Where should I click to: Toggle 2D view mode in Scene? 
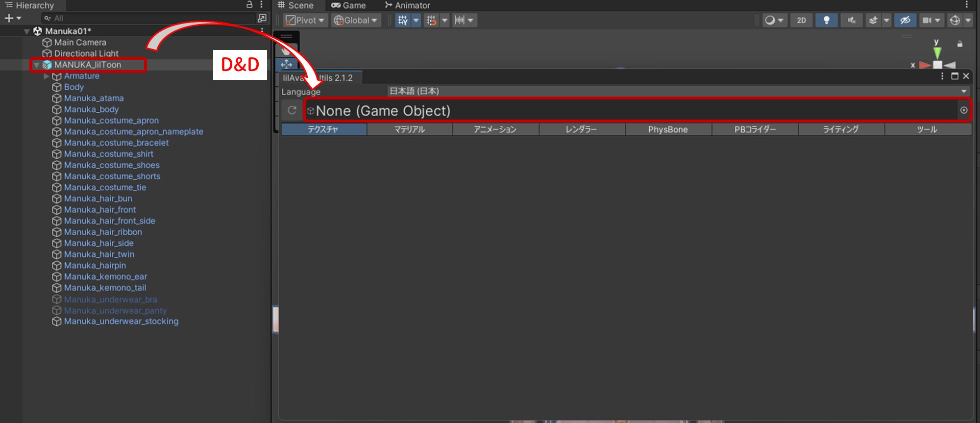801,20
